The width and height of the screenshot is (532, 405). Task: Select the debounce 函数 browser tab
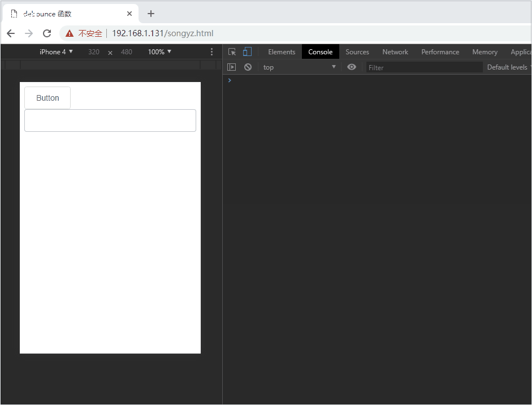[x=71, y=14]
